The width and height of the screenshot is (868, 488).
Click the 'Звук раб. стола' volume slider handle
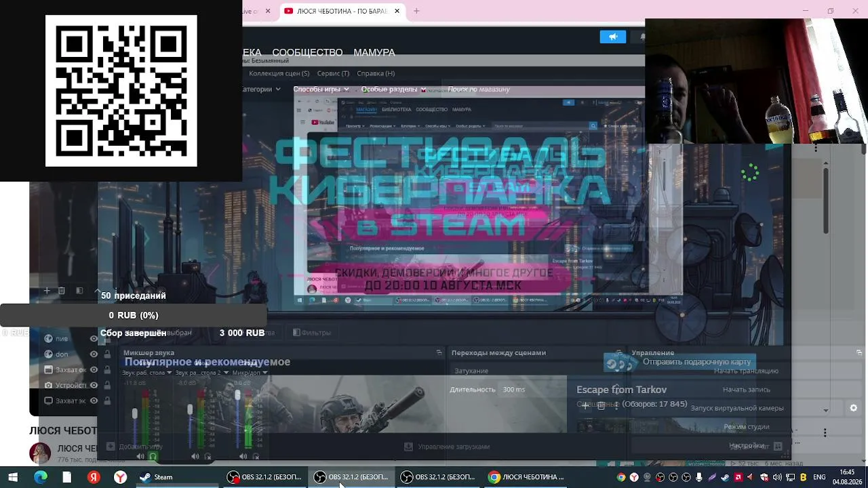(x=135, y=413)
